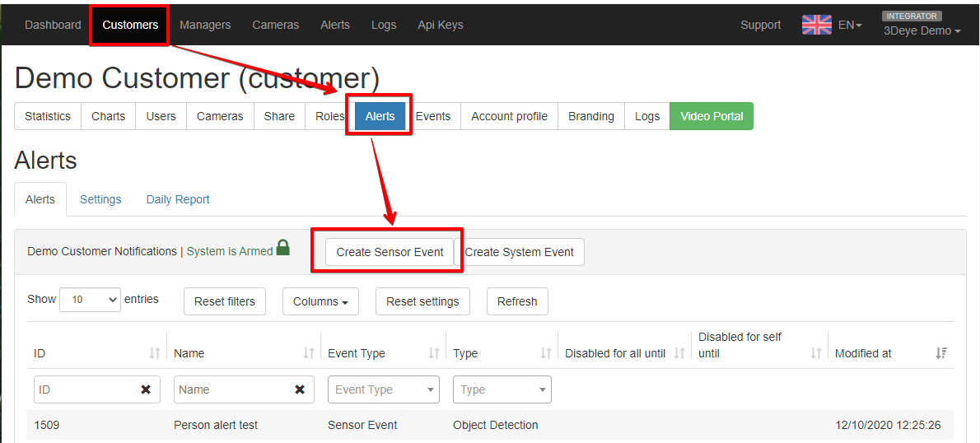Open the Show entries count selector

click(90, 300)
